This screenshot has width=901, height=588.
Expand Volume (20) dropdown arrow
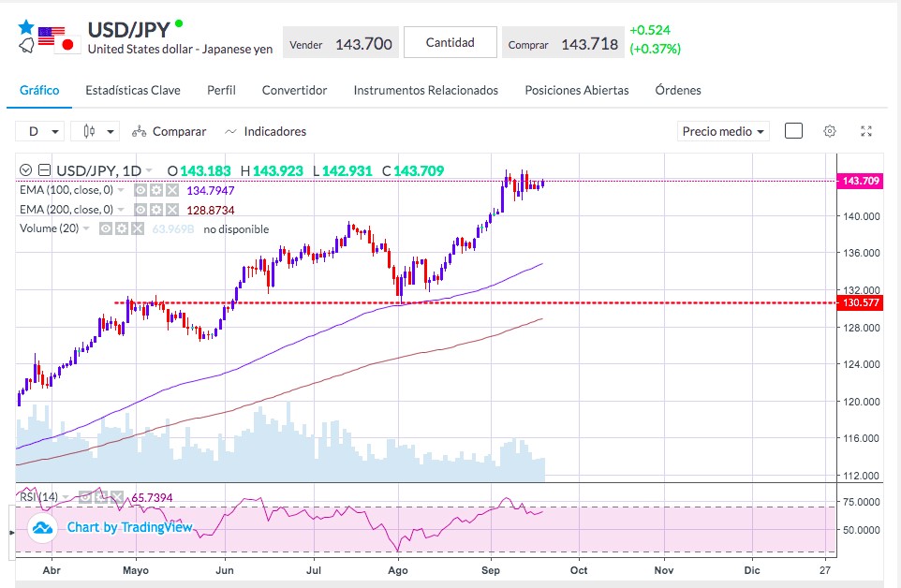[x=86, y=228]
